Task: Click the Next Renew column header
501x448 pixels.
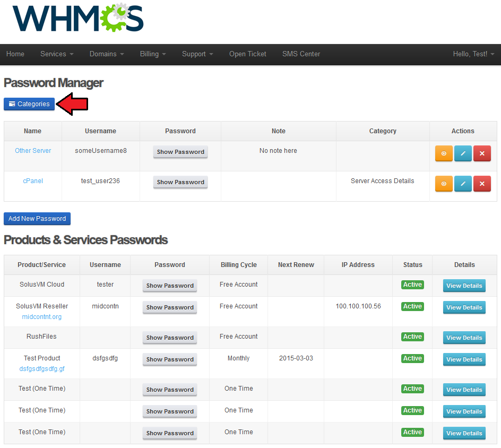Action: (296, 265)
